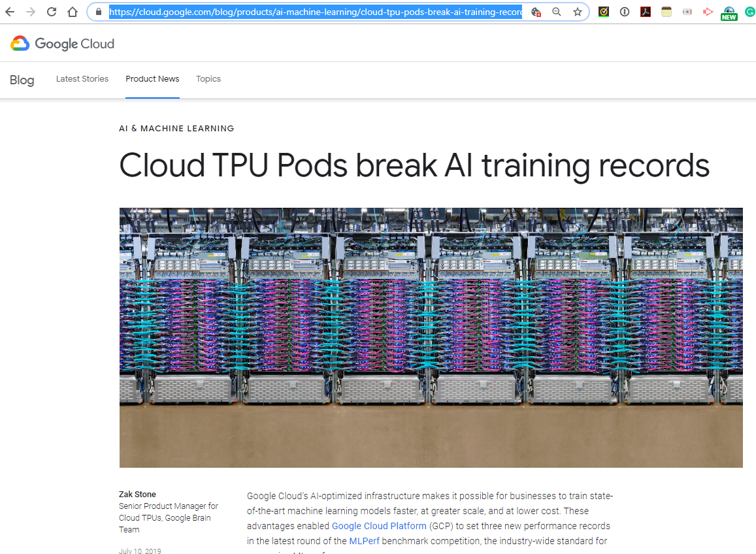The width and height of the screenshot is (756, 554).
Task: Open the yellow notepad extension
Action: (666, 12)
